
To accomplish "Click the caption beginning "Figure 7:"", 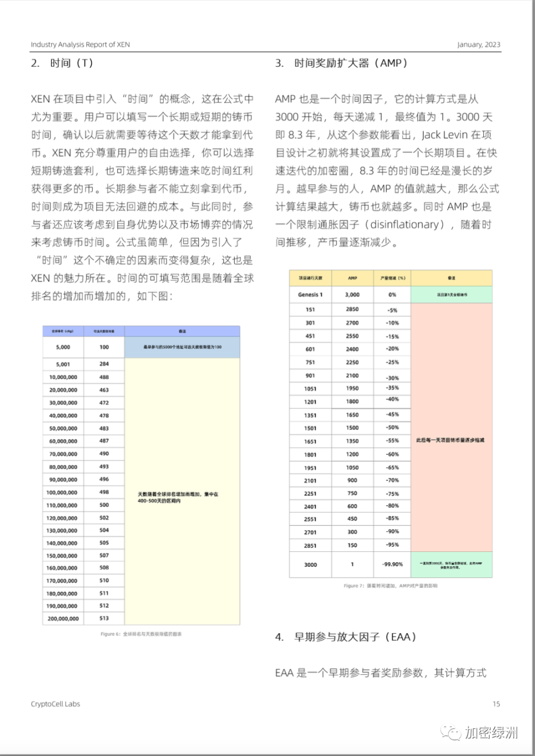I will coord(391,585).
